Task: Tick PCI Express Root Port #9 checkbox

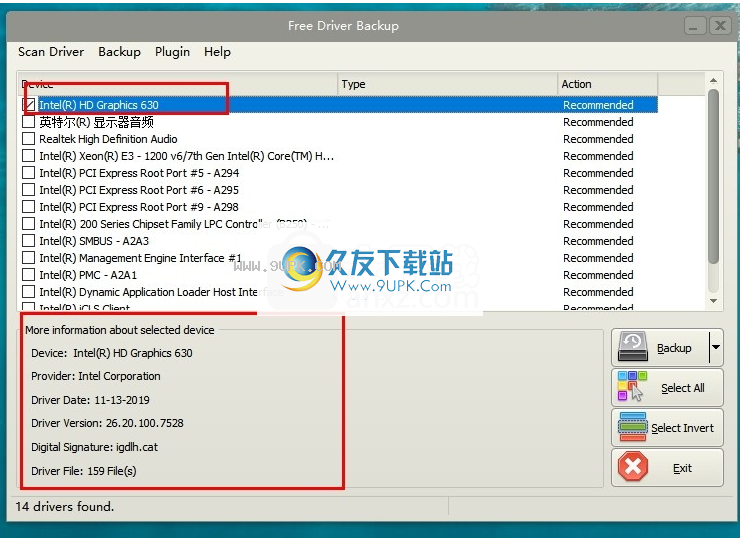Action: (x=29, y=207)
